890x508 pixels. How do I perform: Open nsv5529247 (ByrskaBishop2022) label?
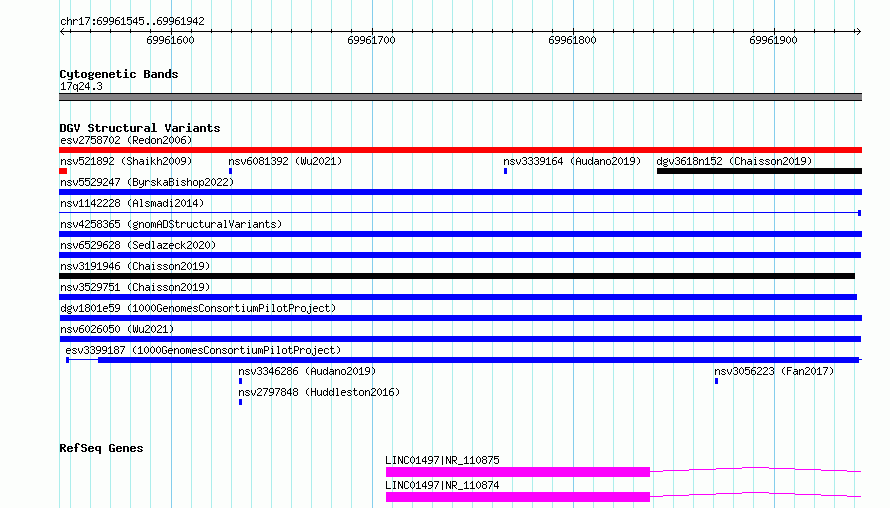[x=147, y=182]
